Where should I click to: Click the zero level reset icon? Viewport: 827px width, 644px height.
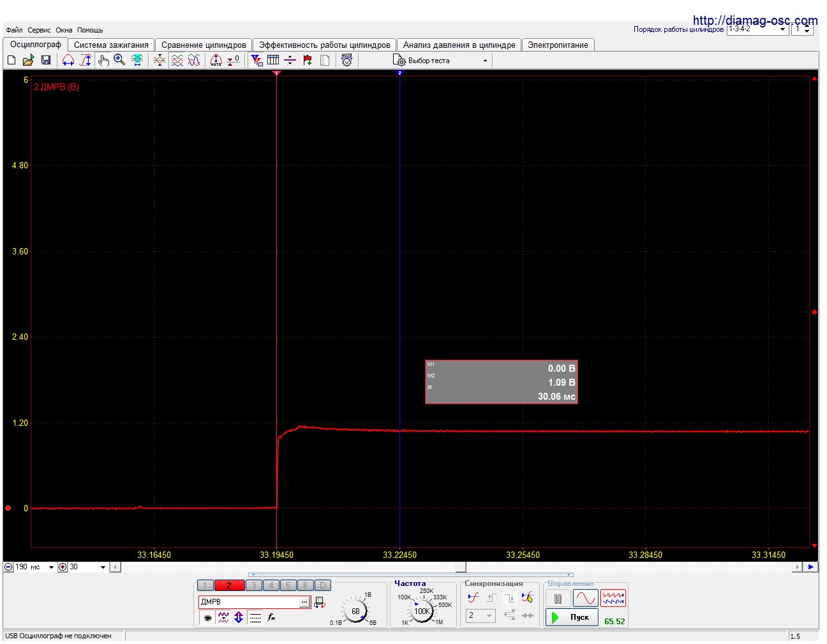pyautogui.click(x=234, y=60)
